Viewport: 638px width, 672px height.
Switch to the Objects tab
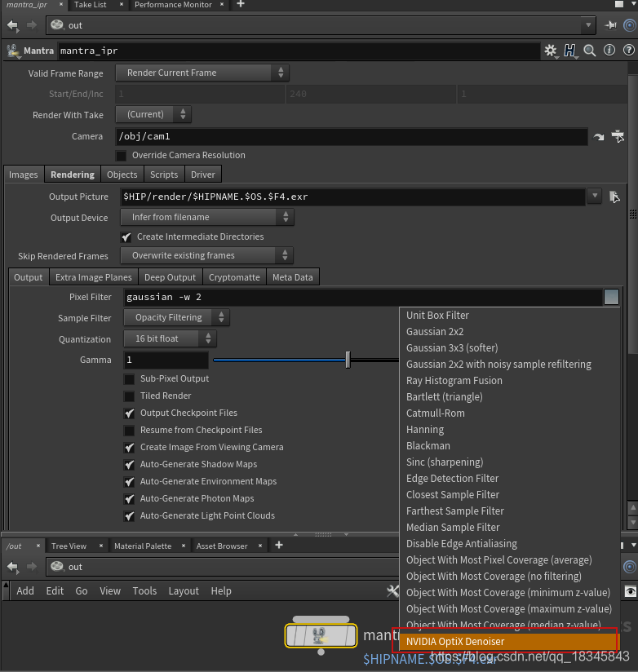tap(122, 175)
